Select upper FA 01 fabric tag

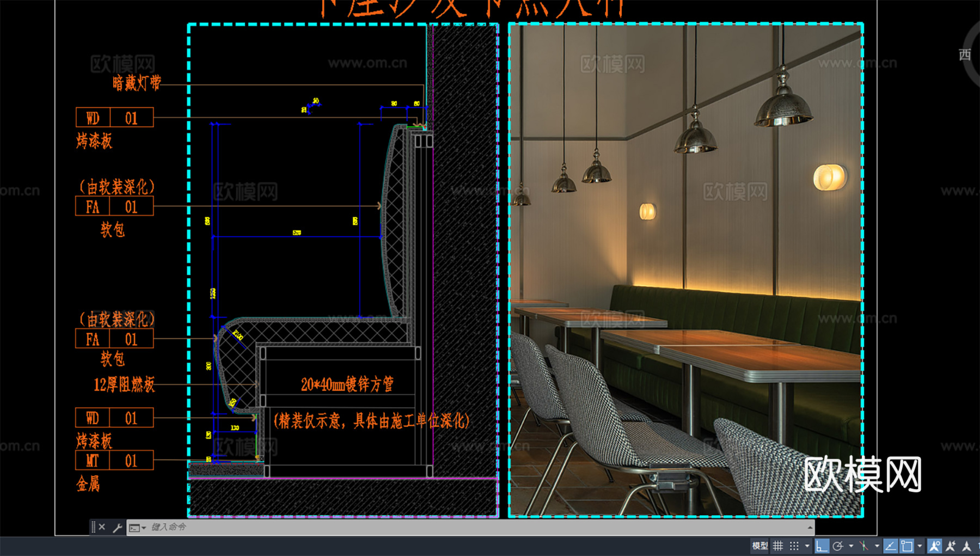(x=114, y=206)
